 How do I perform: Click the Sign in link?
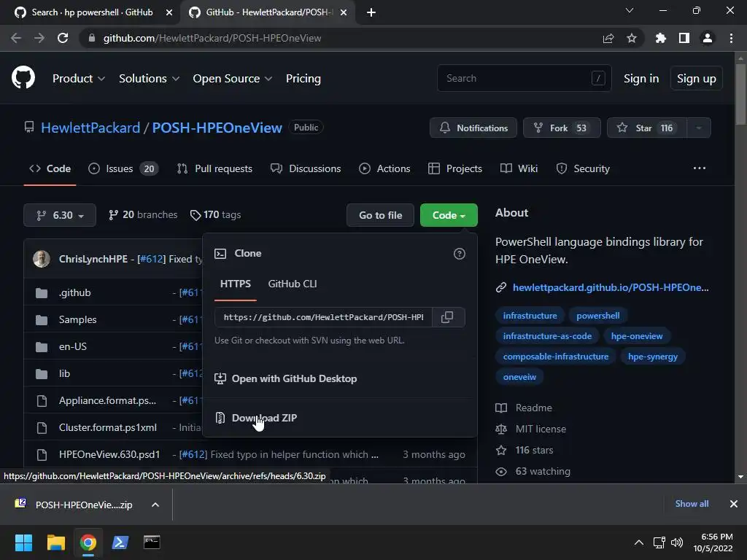click(641, 79)
